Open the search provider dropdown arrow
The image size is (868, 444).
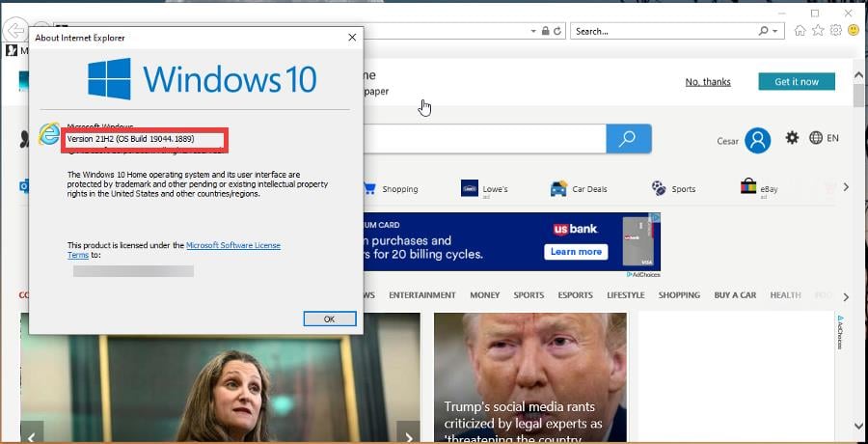775,32
